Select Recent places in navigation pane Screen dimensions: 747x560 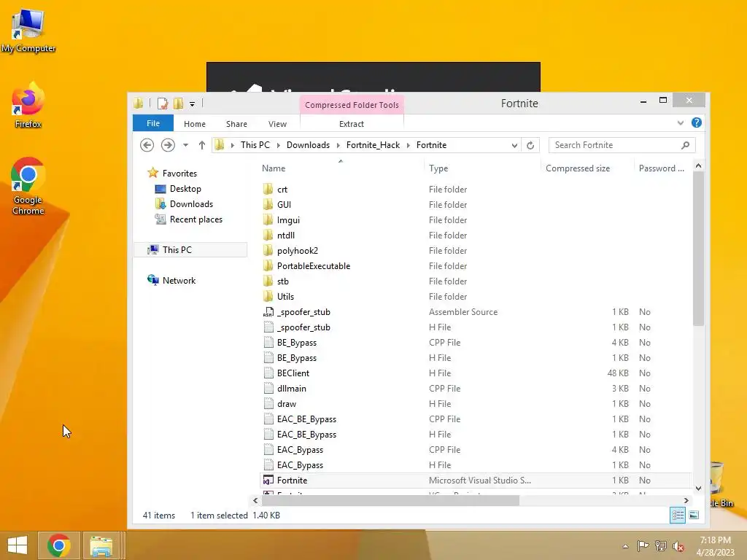(189, 219)
